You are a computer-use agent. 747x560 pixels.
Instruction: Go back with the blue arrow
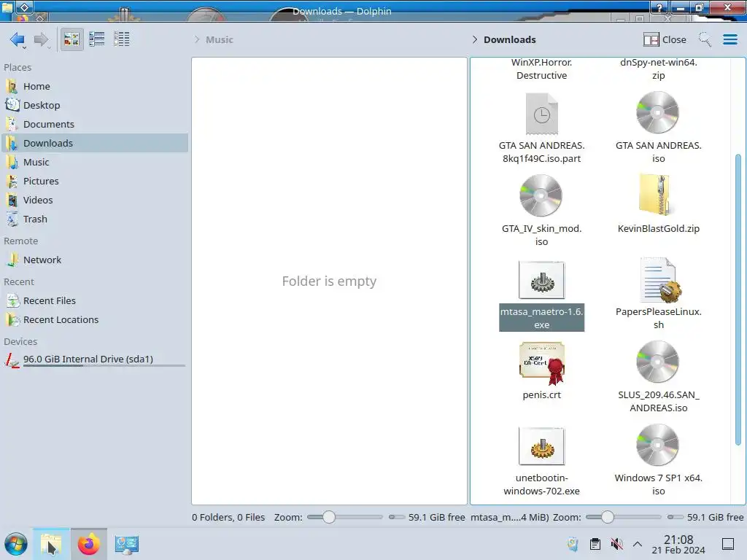click(x=18, y=39)
